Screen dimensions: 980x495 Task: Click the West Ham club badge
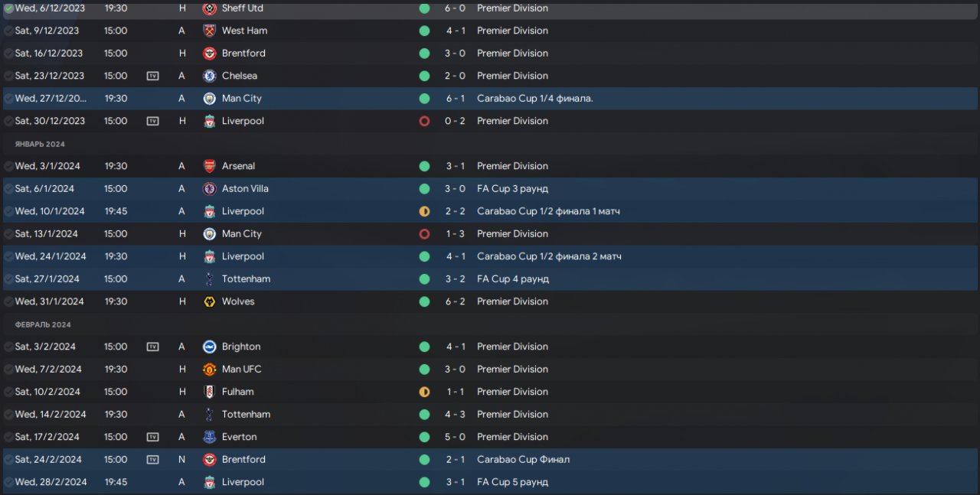click(x=209, y=31)
